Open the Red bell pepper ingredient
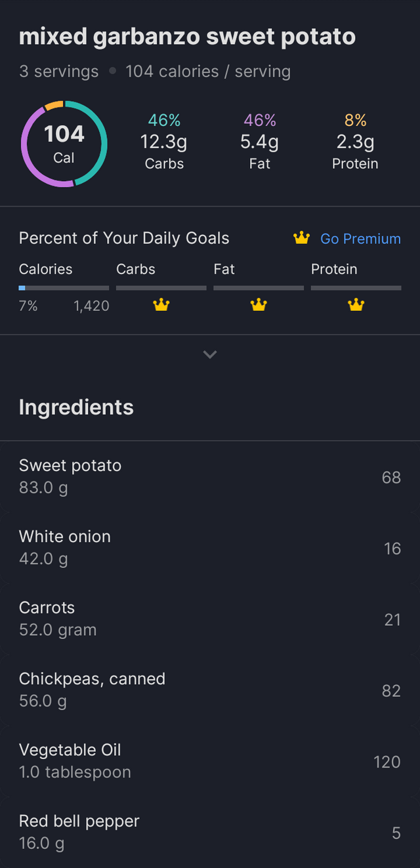Image resolution: width=420 pixels, height=868 pixels. click(210, 832)
